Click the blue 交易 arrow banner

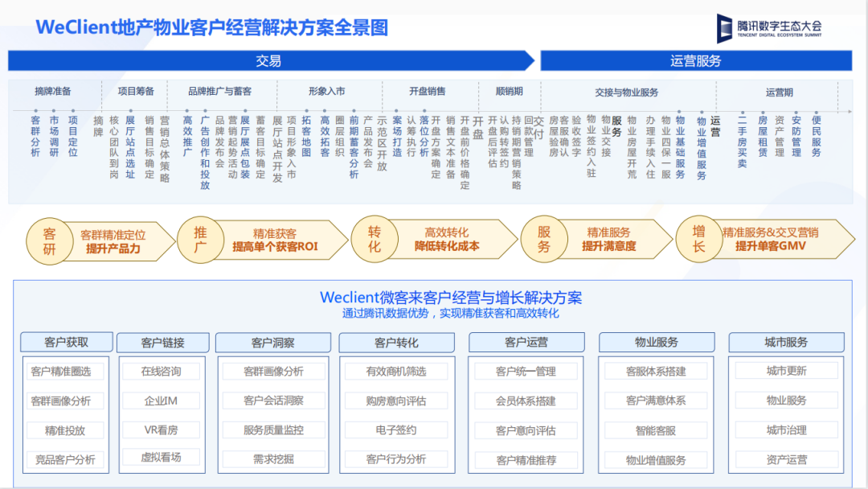pyautogui.click(x=271, y=60)
